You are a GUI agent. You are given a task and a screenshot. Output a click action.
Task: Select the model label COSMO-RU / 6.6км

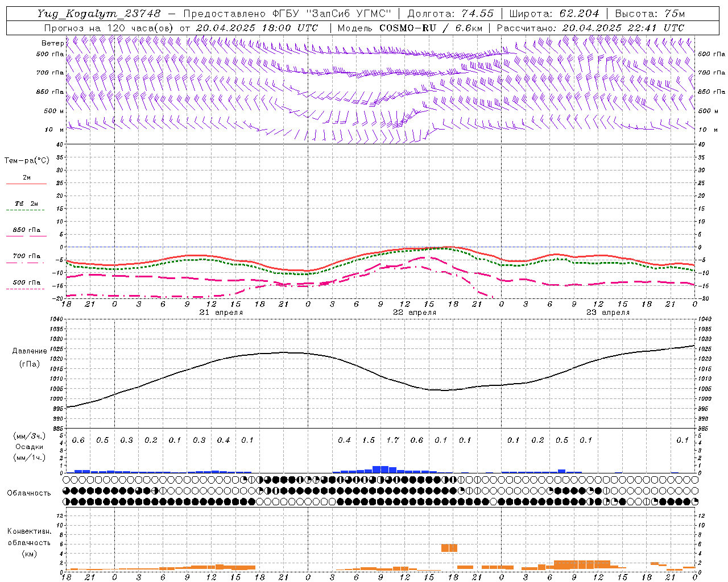point(430,28)
